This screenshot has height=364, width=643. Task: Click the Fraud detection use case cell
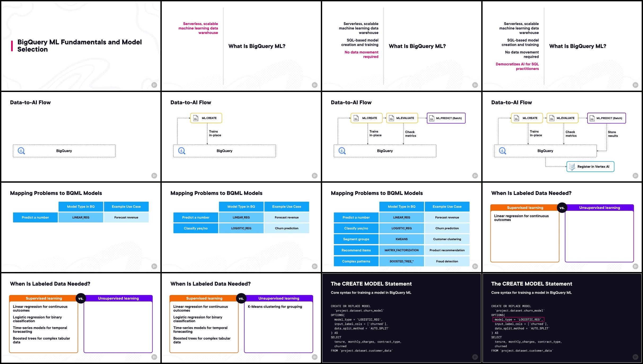pos(447,261)
